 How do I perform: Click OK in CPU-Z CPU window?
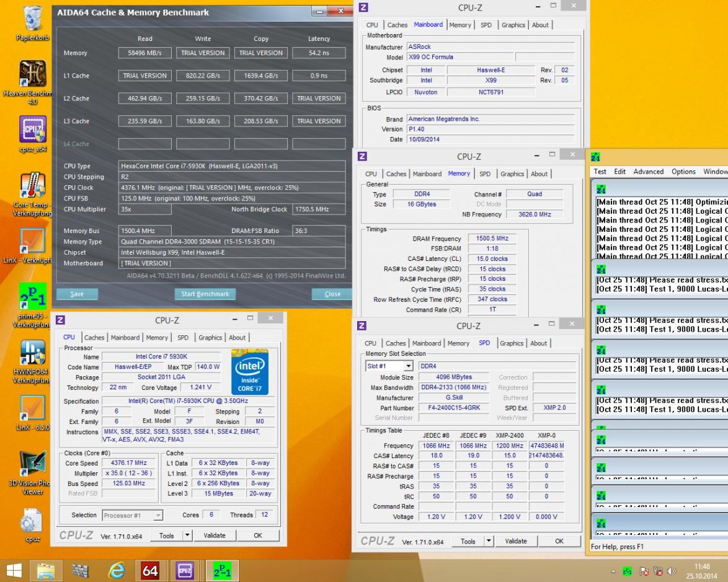(258, 535)
